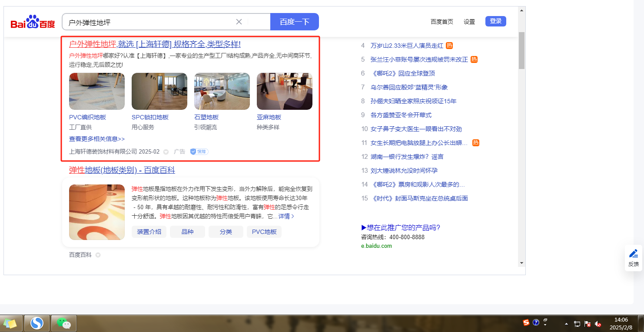
Task: Select the PVC地板 tag
Action: (x=264, y=232)
